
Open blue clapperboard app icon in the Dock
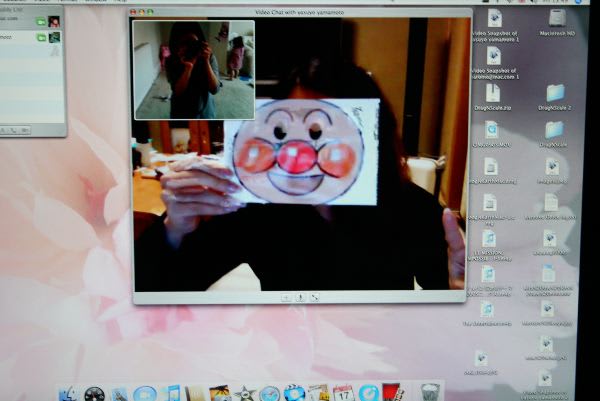tap(294, 393)
